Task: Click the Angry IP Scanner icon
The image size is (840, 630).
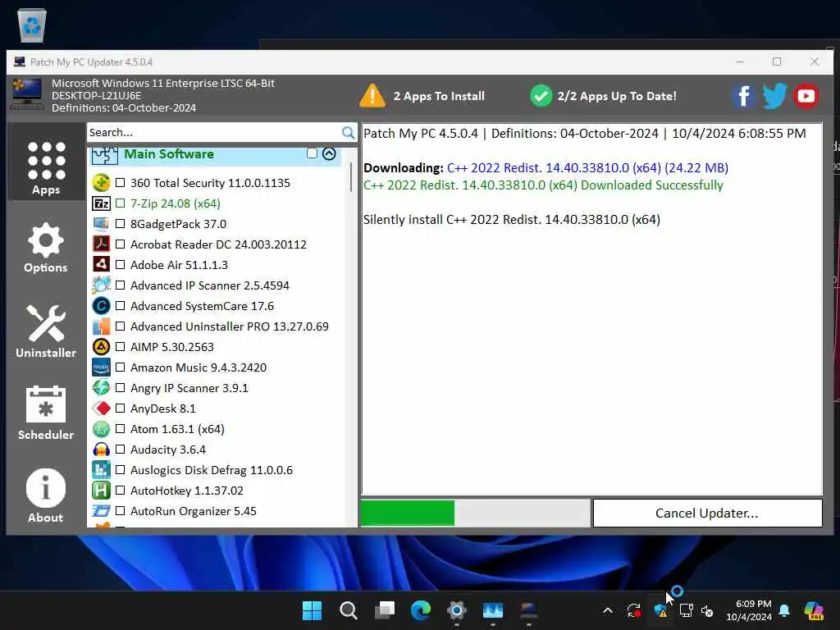Action: (101, 388)
